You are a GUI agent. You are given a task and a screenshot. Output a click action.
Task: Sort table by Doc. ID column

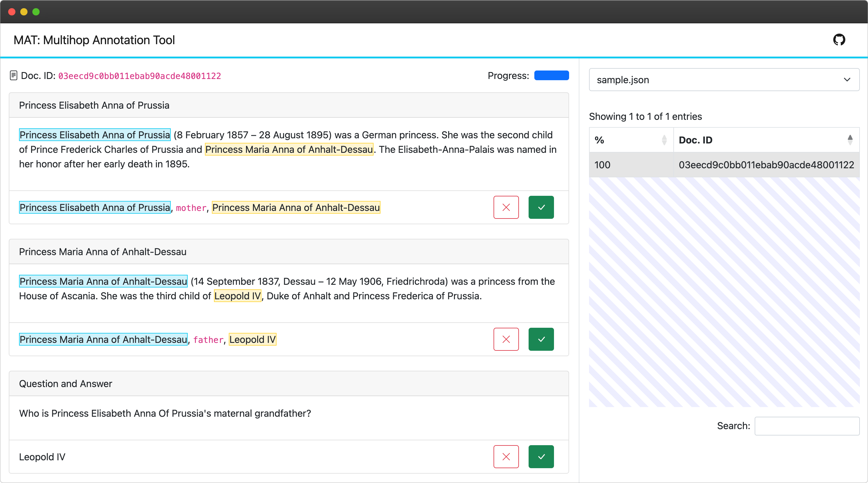[766, 140]
